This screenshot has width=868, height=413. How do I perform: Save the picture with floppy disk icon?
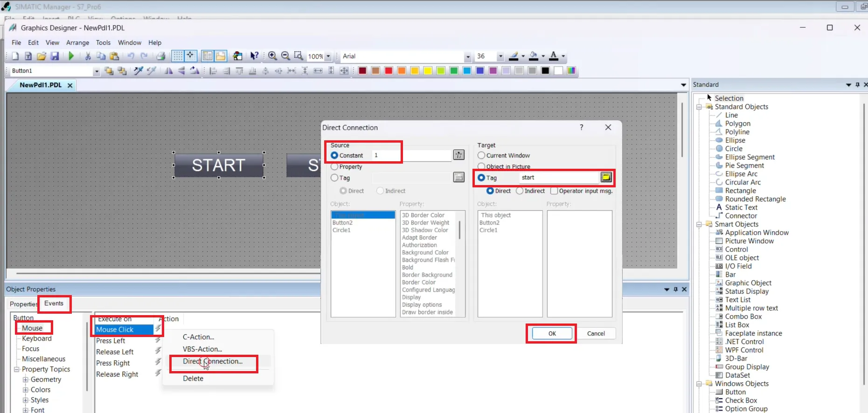coord(55,56)
